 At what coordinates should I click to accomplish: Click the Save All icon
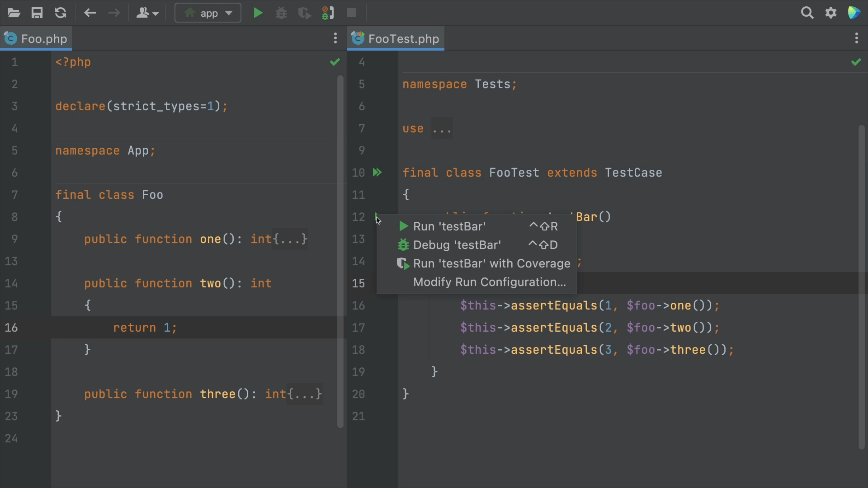[x=37, y=13]
